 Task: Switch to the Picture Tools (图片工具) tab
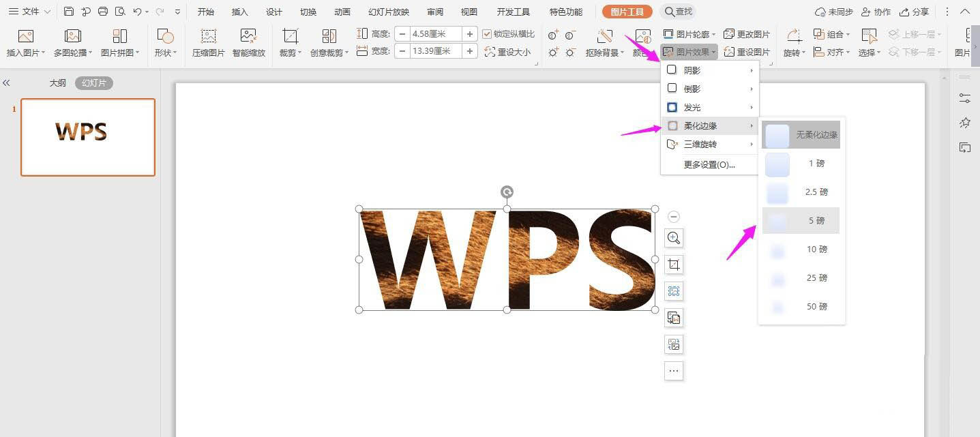[x=627, y=12]
